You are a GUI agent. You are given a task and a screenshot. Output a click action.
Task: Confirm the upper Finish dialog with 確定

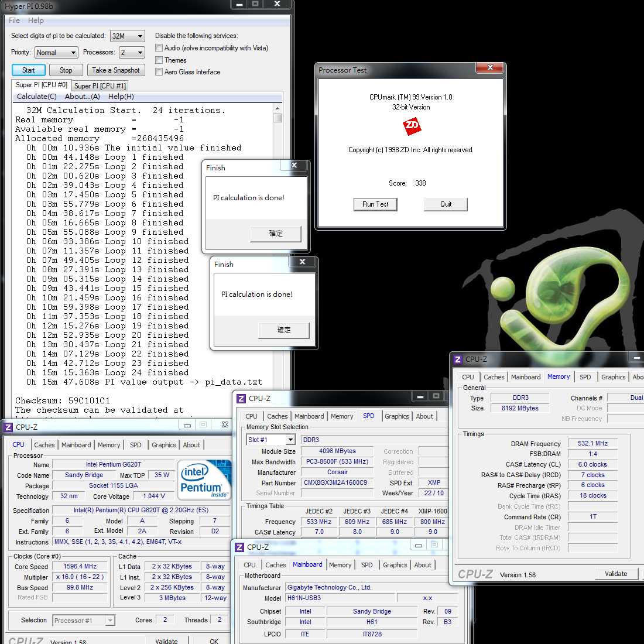click(x=276, y=234)
